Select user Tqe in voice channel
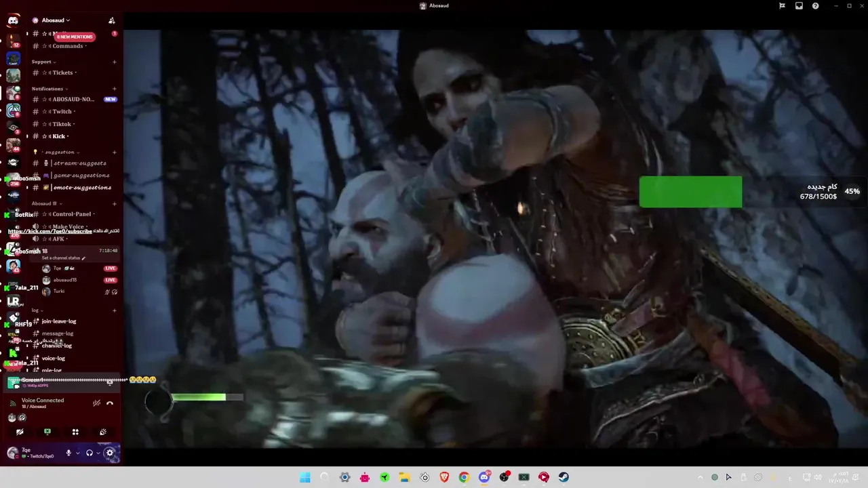Image resolution: width=868 pixels, height=488 pixels. pyautogui.click(x=80, y=268)
